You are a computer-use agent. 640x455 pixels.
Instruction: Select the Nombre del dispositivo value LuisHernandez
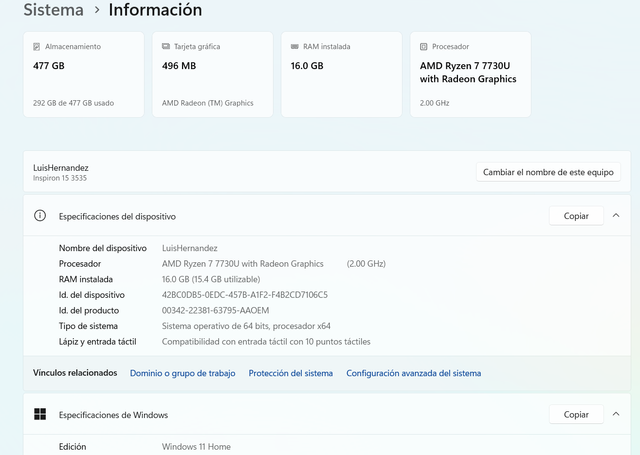point(189,248)
